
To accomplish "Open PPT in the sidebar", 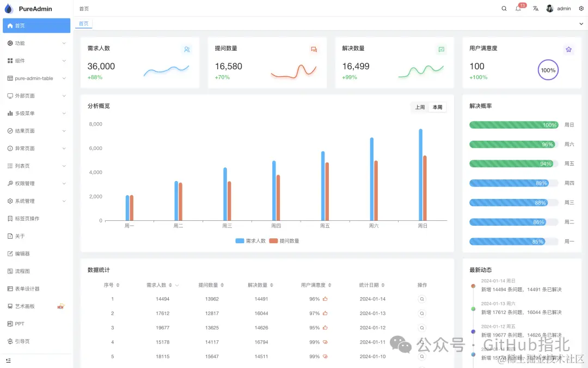I will (x=36, y=324).
